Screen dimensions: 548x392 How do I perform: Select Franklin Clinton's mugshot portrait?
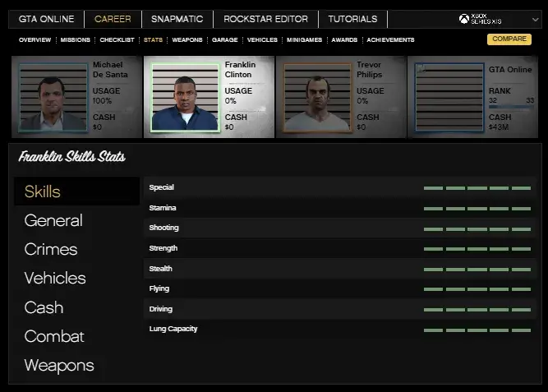click(185, 97)
